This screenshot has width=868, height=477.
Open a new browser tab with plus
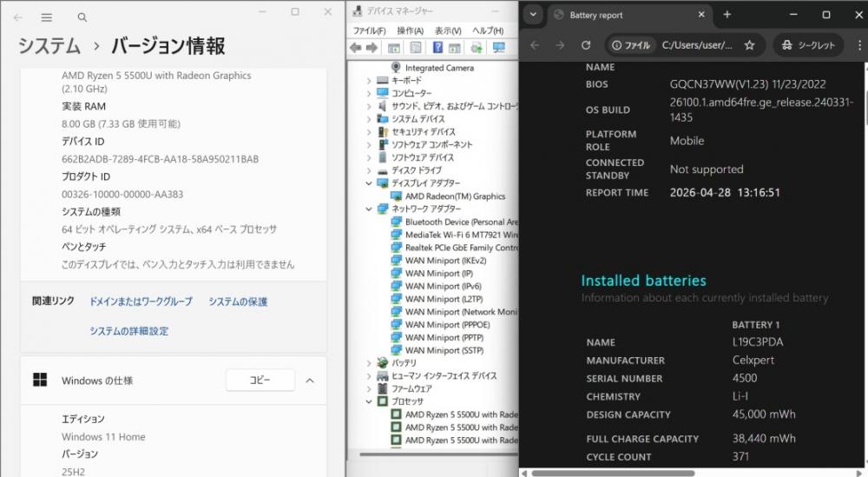point(727,15)
